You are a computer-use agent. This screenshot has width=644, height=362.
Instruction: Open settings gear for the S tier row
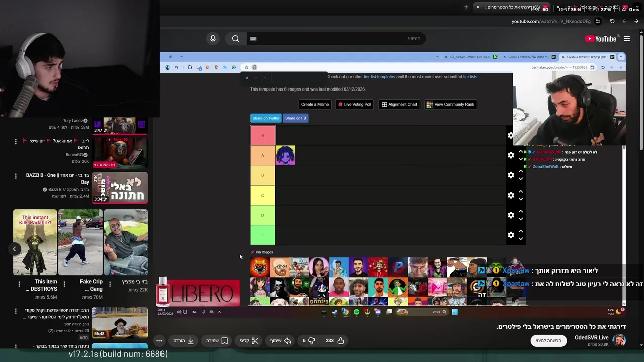point(511,135)
